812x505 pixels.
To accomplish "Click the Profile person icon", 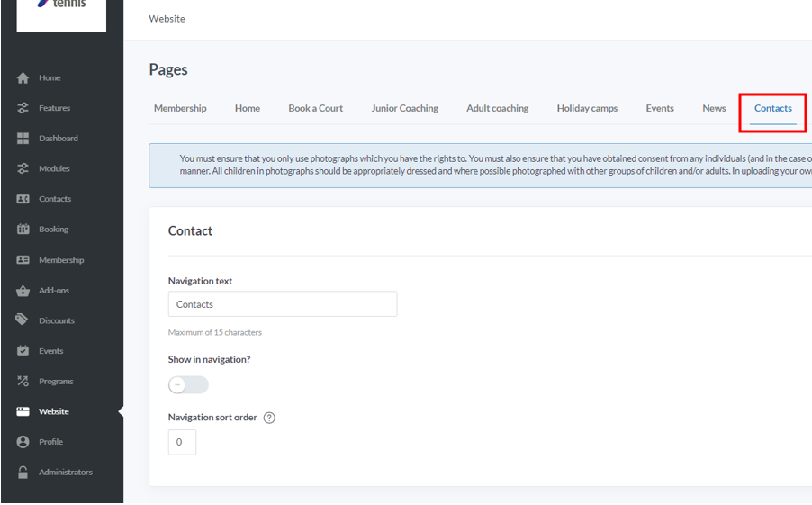I will coord(23,442).
